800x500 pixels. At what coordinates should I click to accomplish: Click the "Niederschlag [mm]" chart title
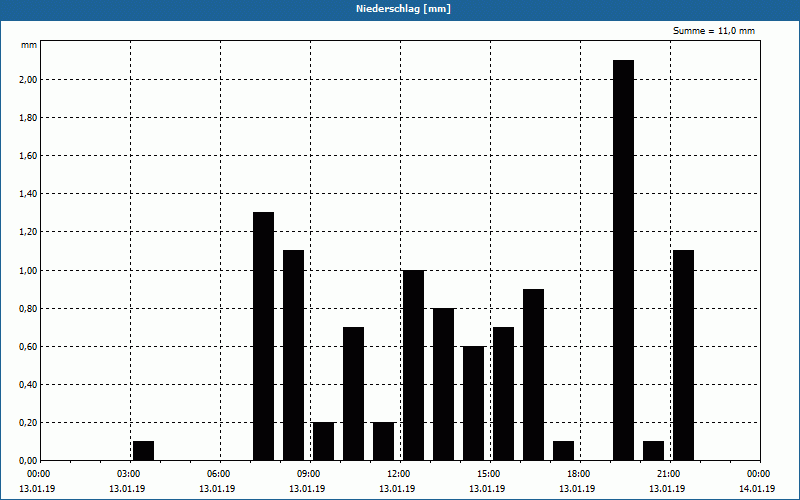403,9
